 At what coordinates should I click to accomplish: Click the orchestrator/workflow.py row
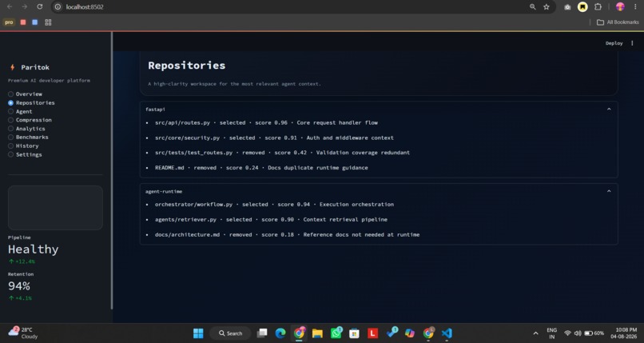pyautogui.click(x=274, y=204)
